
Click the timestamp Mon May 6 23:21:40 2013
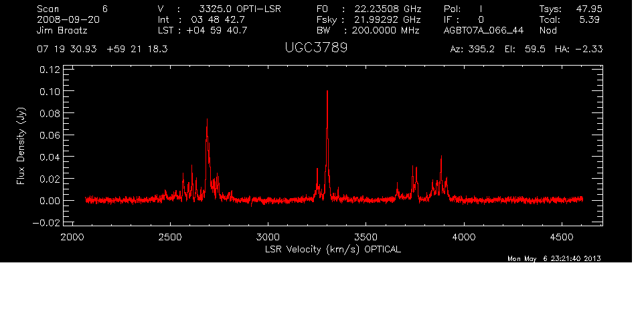tap(554, 258)
